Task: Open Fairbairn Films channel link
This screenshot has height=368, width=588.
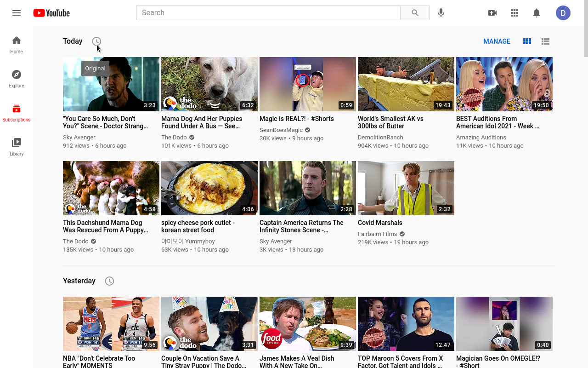Action: (377, 234)
